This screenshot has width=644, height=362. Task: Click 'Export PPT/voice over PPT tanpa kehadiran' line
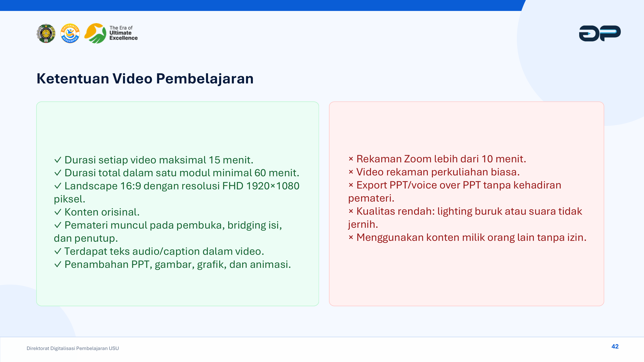click(455, 185)
